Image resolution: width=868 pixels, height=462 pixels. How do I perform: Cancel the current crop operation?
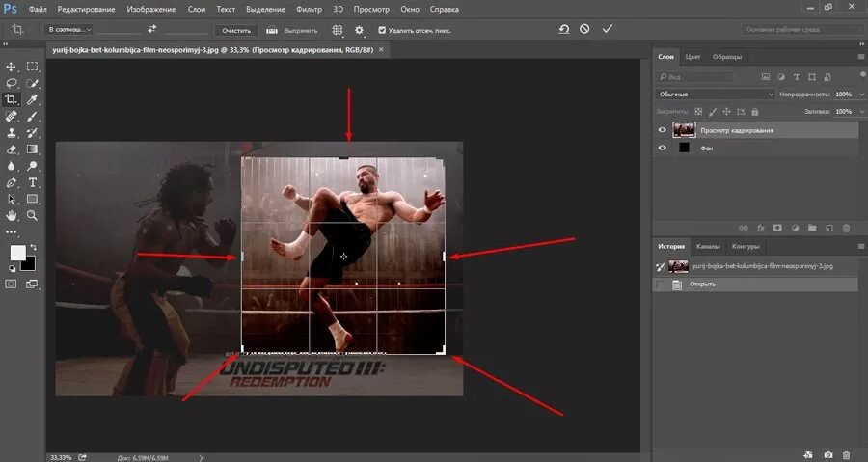pyautogui.click(x=584, y=29)
